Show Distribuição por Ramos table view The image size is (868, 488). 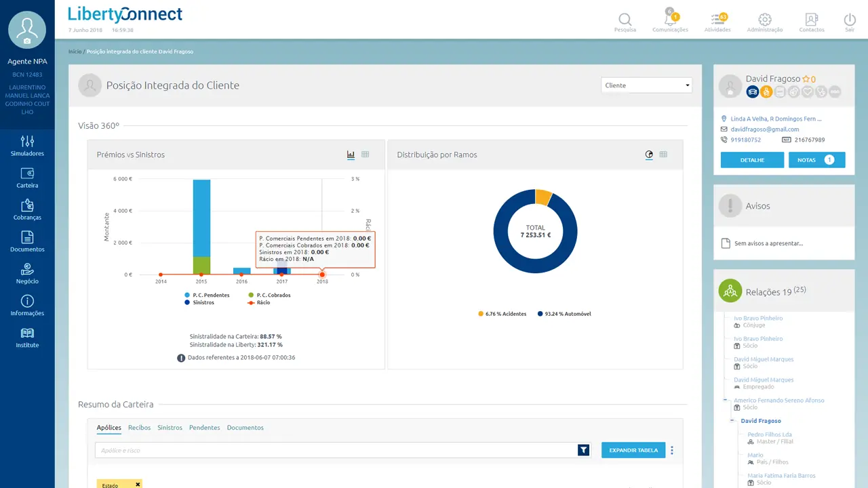pos(663,155)
